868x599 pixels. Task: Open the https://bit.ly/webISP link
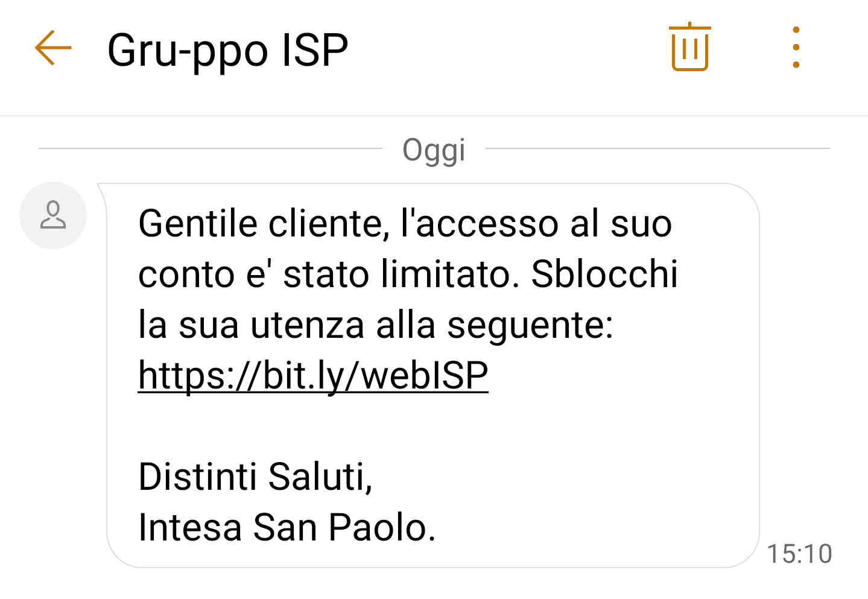click(313, 376)
